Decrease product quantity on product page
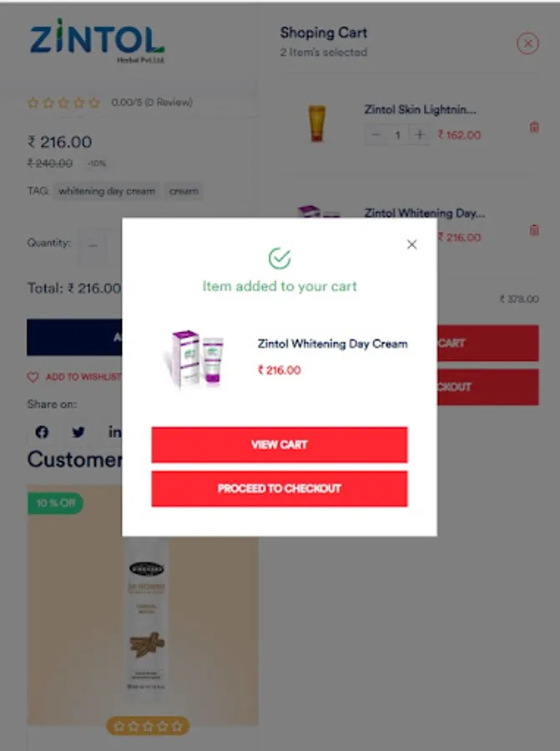The width and height of the screenshot is (560, 751). pyautogui.click(x=93, y=245)
